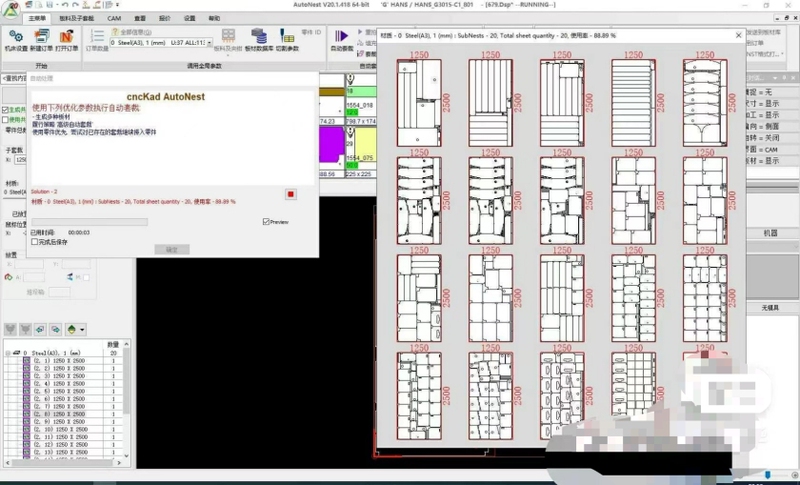This screenshot has height=485, width=800.
Task: Open the view (查看) ribbon tab
Action: point(140,18)
